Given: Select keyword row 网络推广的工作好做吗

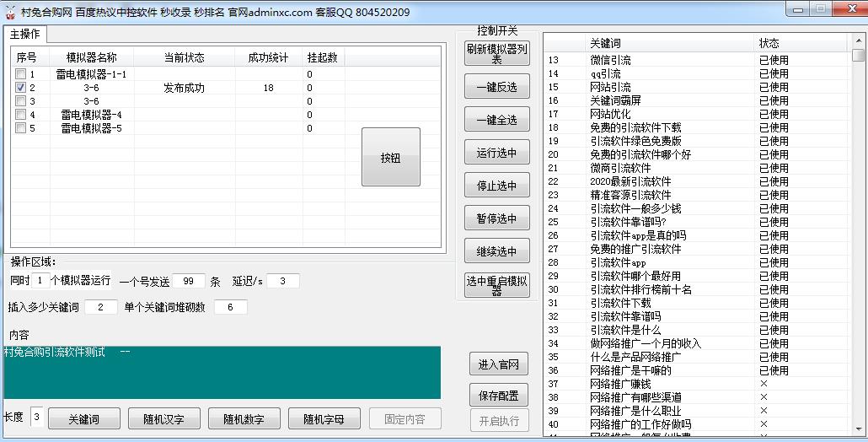Looking at the screenshot, I should (696, 424).
